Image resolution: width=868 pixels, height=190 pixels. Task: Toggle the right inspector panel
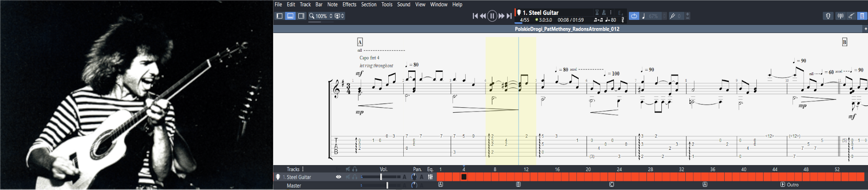coord(301,16)
